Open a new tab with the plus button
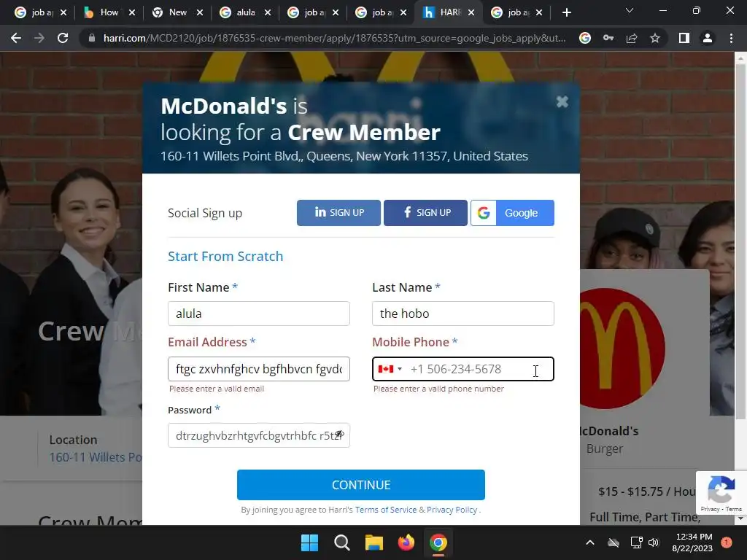747x560 pixels. point(566,12)
